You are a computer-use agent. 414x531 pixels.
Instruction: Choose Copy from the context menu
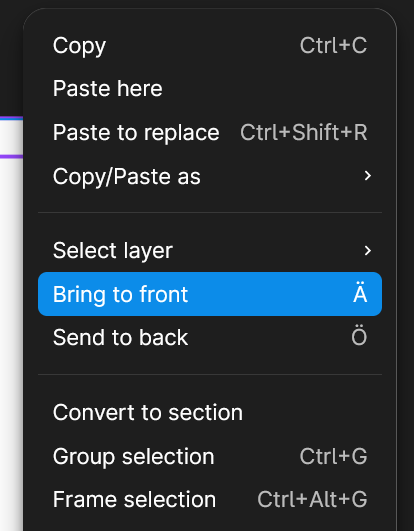[x=210, y=45]
